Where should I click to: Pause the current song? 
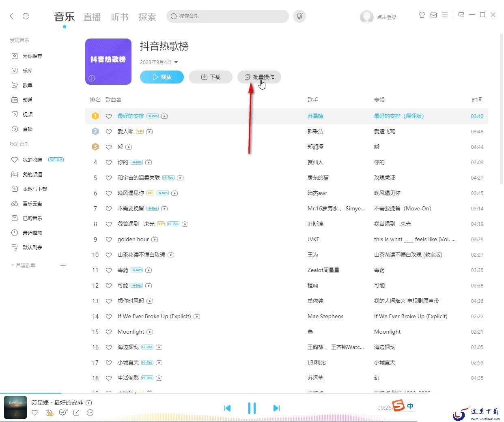pos(252,408)
